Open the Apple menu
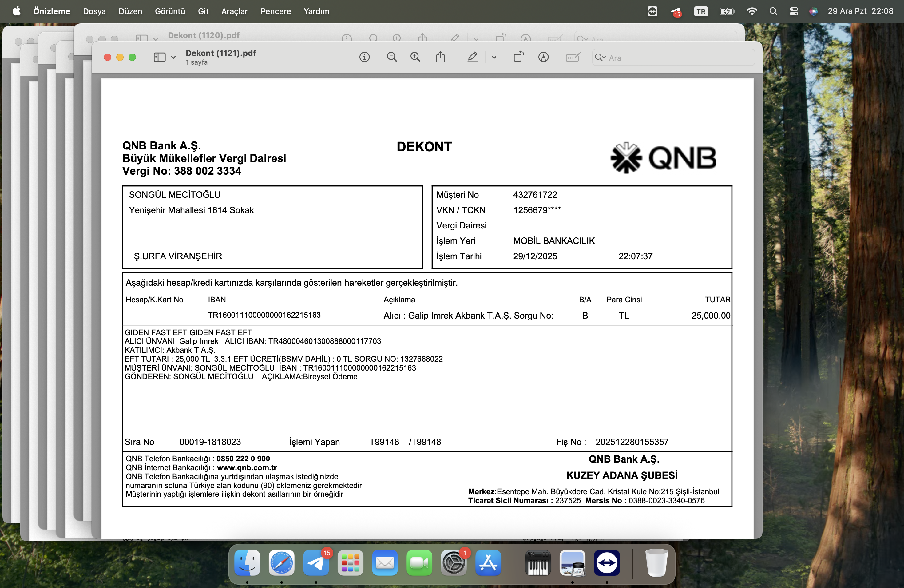The image size is (904, 588). point(16,11)
